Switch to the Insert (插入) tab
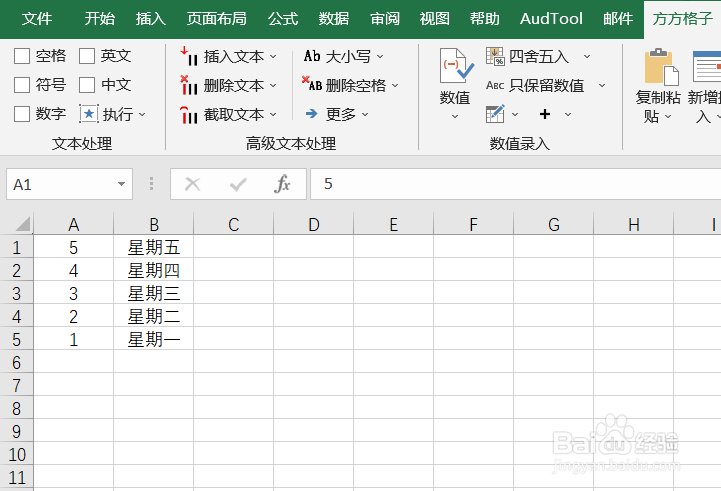 point(150,19)
